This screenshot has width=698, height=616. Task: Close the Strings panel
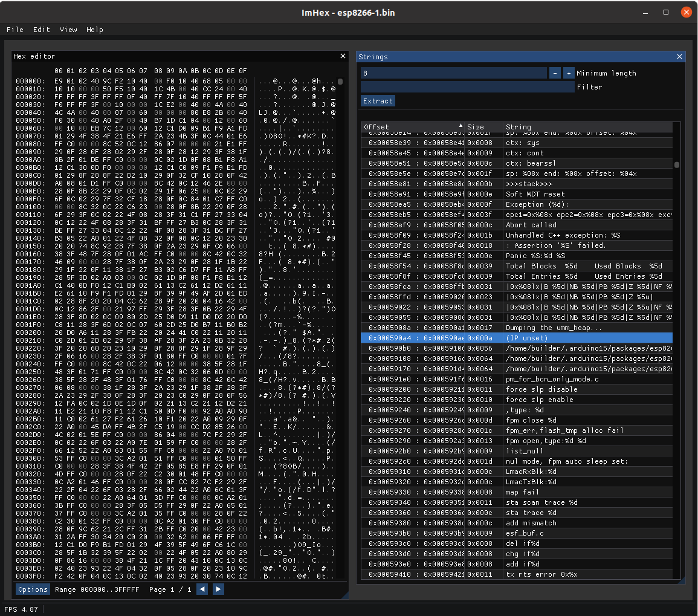click(x=679, y=57)
